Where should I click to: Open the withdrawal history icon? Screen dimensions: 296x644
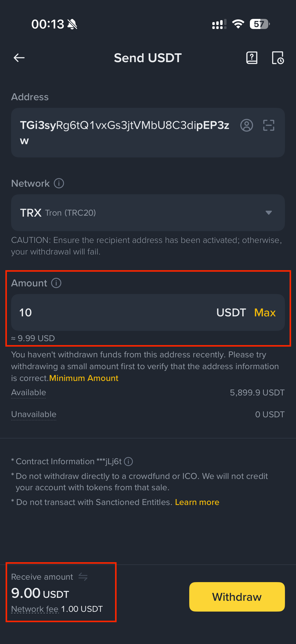(x=278, y=58)
